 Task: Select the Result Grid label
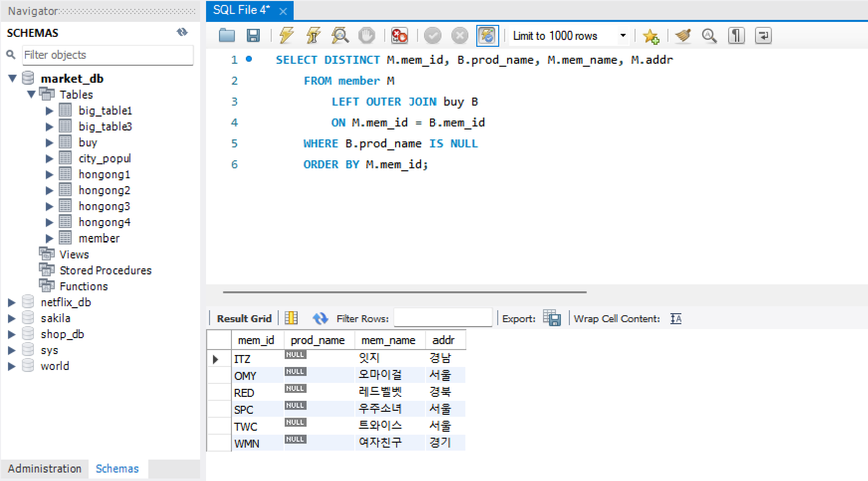[x=244, y=319]
